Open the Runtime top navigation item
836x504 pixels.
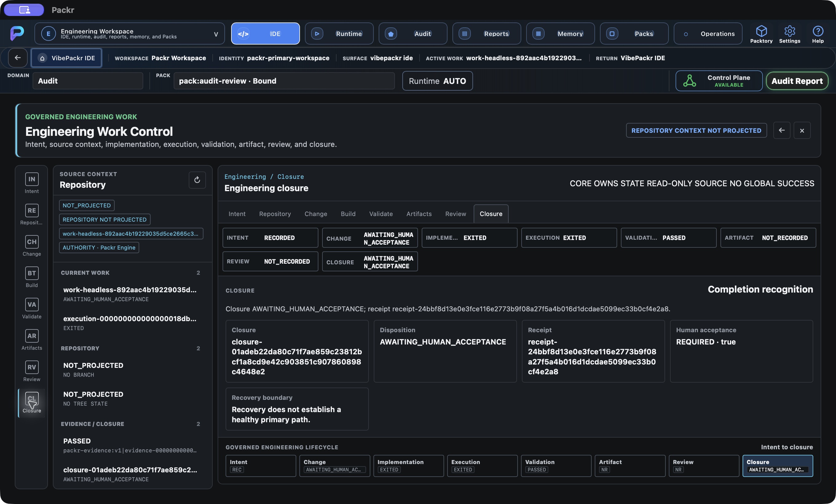coord(339,33)
